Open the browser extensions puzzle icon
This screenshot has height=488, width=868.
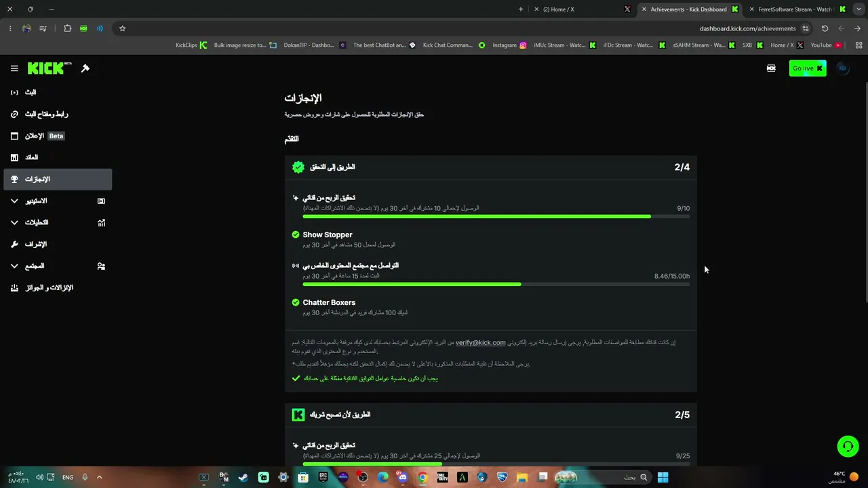click(x=67, y=28)
